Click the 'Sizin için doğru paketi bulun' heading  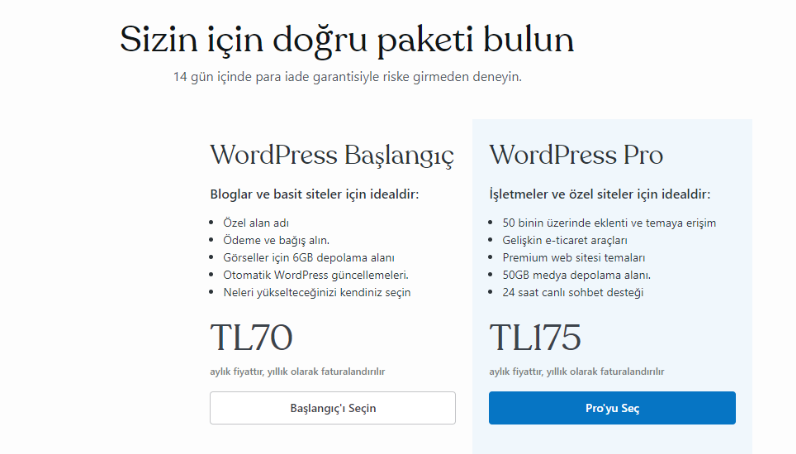[x=347, y=41]
